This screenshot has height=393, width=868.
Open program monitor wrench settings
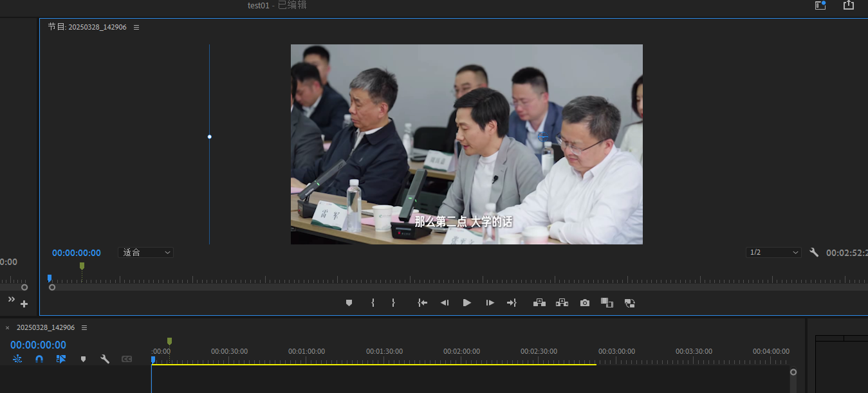click(x=814, y=253)
